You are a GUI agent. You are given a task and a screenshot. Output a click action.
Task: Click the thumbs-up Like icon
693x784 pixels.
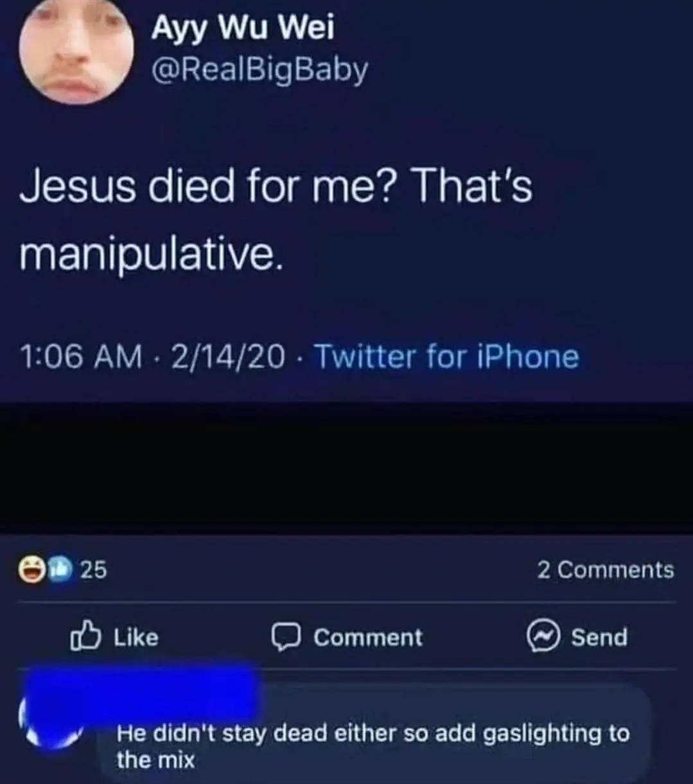pyautogui.click(x=85, y=636)
